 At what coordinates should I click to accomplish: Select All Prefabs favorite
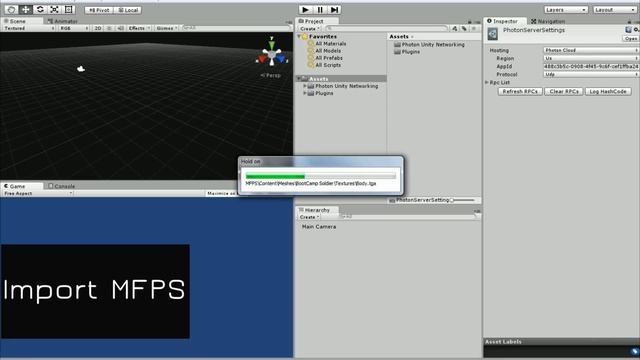tap(329, 58)
